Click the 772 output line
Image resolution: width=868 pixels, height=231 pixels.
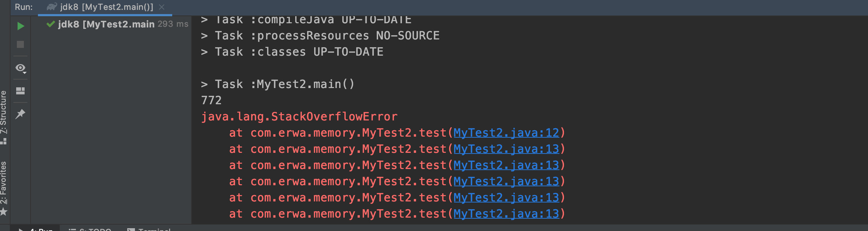(211, 100)
